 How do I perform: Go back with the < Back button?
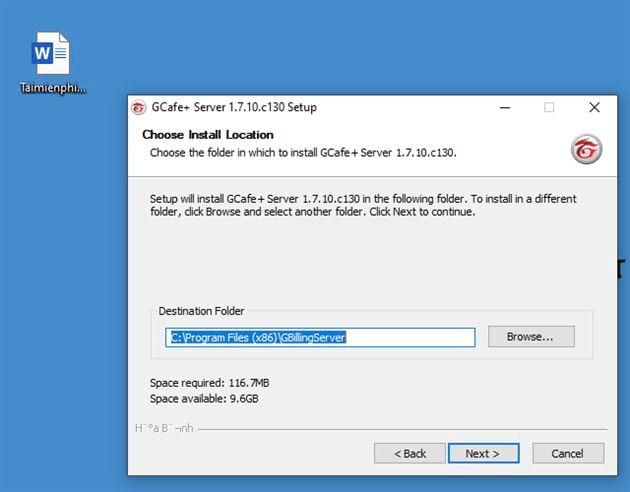(409, 453)
